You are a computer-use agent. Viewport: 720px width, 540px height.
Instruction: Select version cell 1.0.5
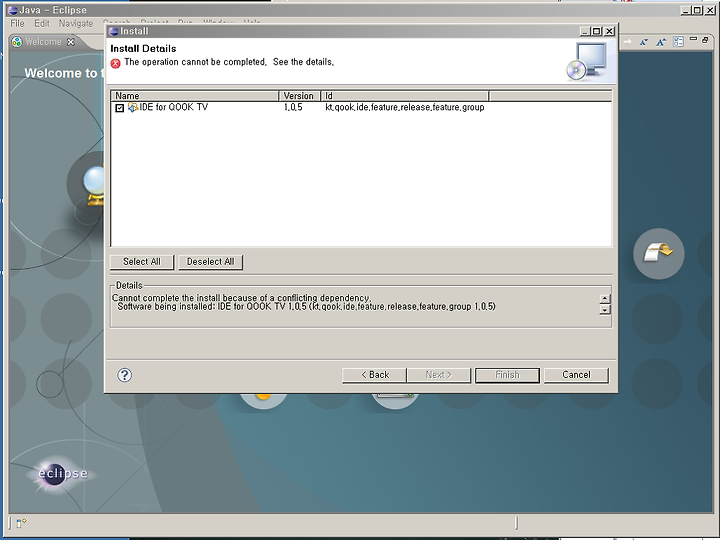click(293, 107)
